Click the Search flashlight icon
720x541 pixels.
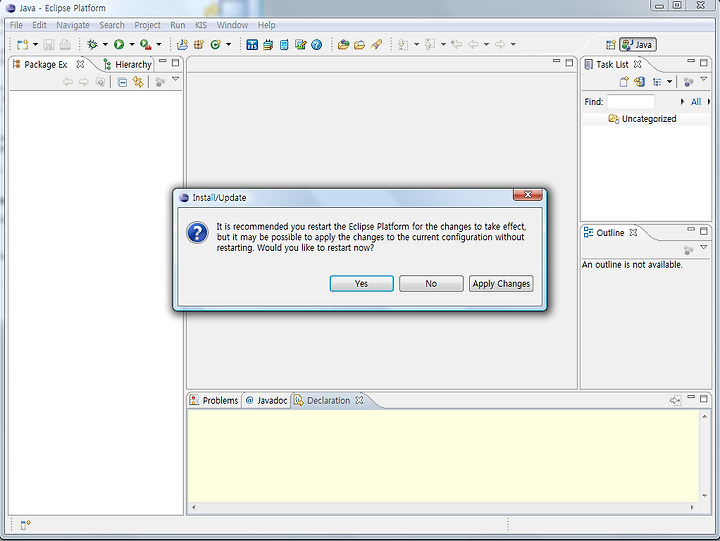click(x=377, y=45)
